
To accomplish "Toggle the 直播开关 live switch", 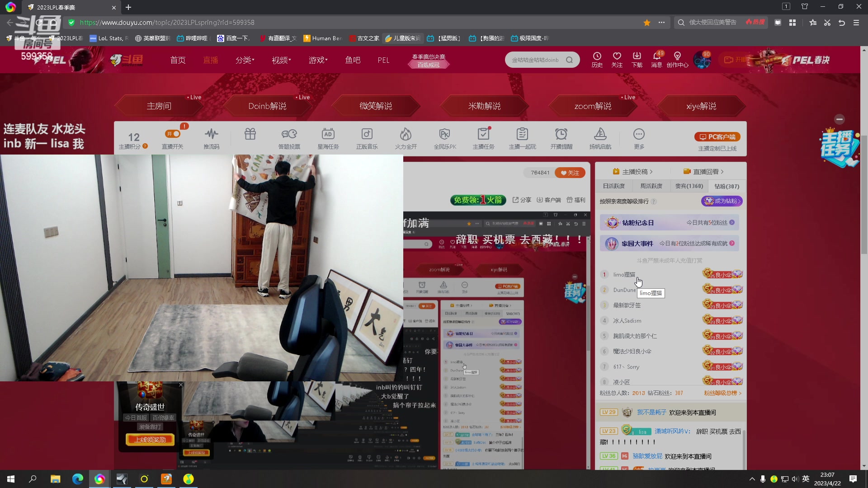I will point(173,134).
